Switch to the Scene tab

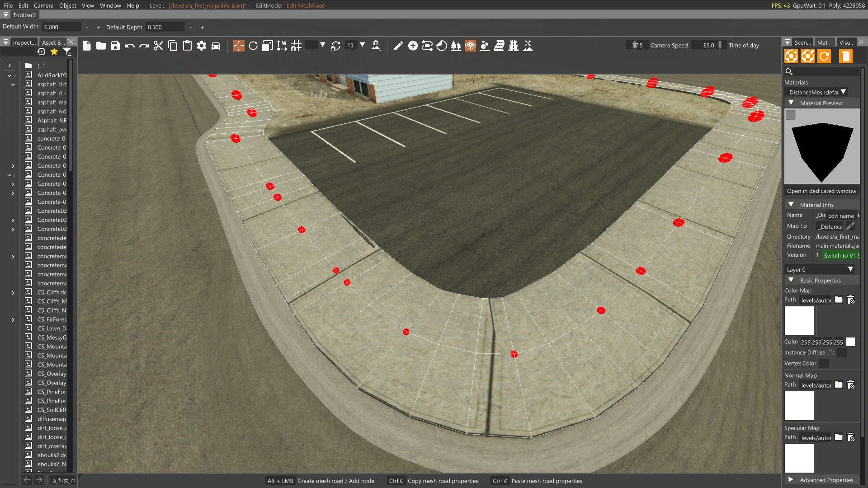[x=802, y=42]
